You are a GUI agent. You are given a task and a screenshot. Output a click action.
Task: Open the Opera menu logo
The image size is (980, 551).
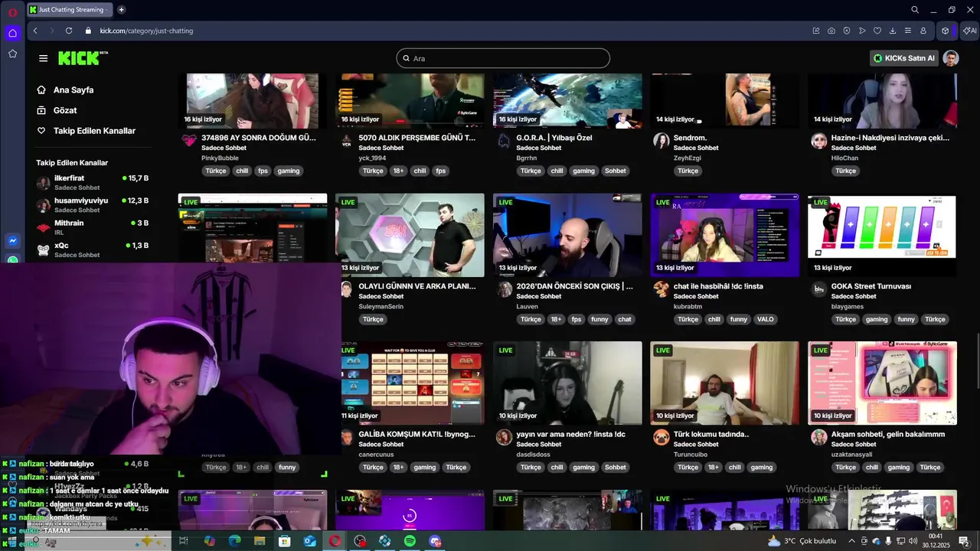12,12
